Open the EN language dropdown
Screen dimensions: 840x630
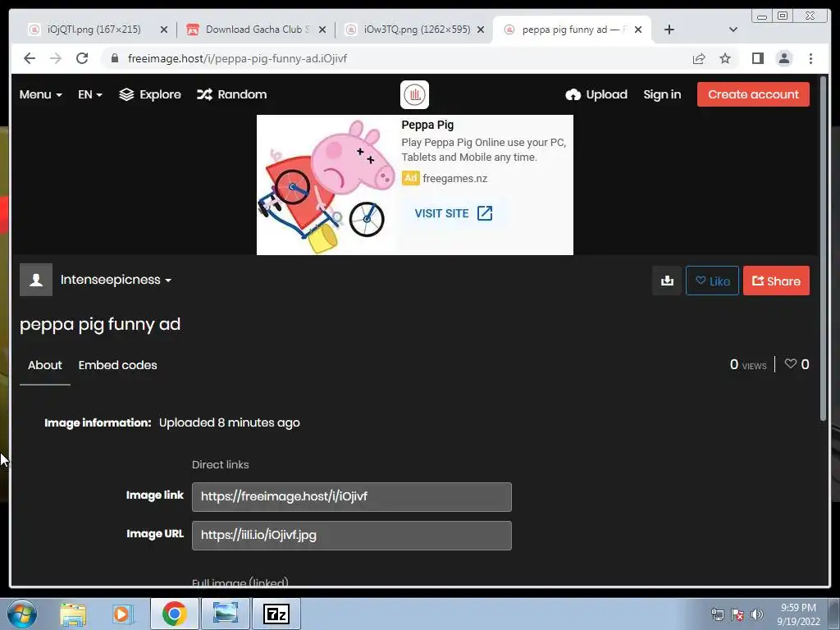[90, 94]
